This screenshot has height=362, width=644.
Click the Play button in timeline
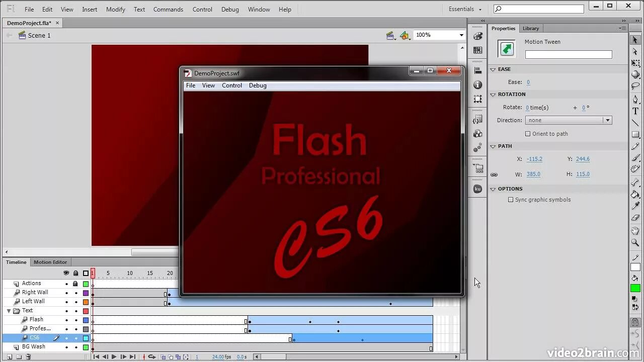coord(114,357)
